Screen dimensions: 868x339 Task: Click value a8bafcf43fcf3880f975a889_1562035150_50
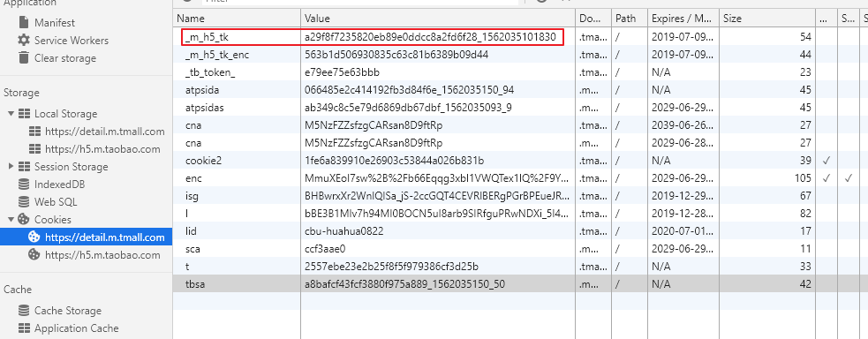[x=404, y=284]
